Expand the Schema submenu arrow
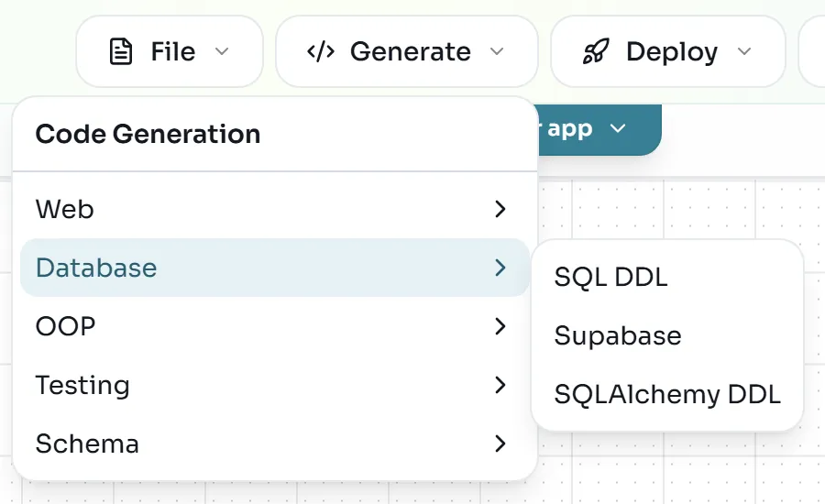The width and height of the screenshot is (825, 504). (500, 444)
